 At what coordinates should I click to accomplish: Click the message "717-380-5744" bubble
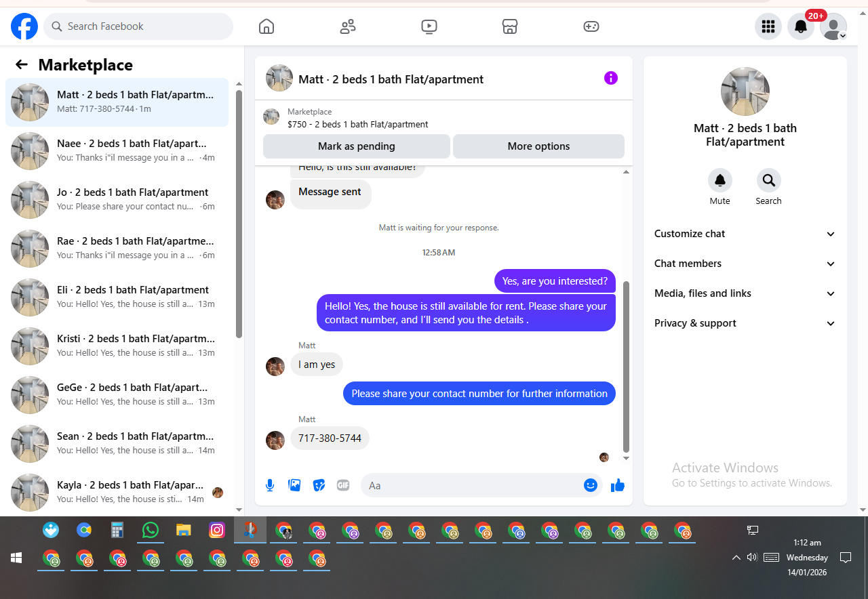coord(330,438)
